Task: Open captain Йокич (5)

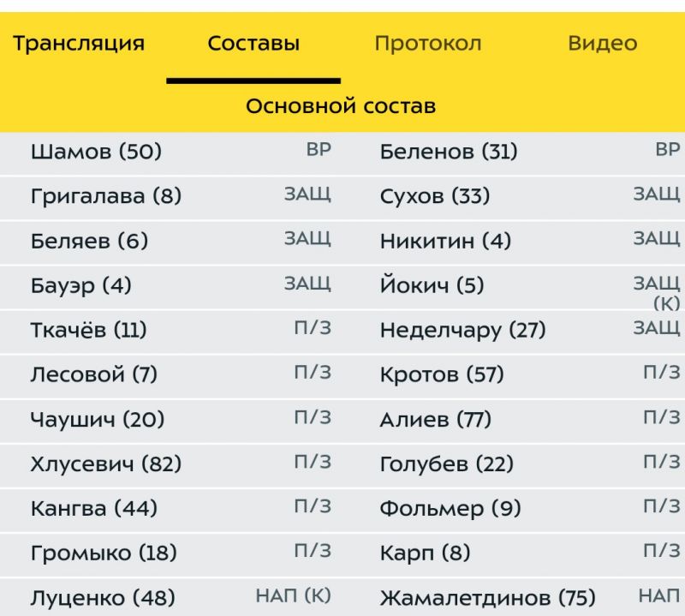Action: tap(432, 285)
